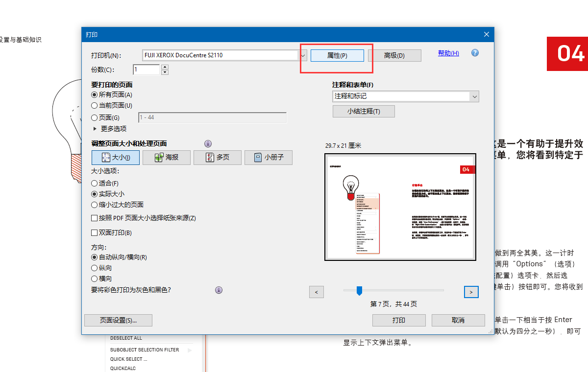This screenshot has height=372, width=588.
Task: Click the page navigation slider handle
Action: tap(360, 290)
